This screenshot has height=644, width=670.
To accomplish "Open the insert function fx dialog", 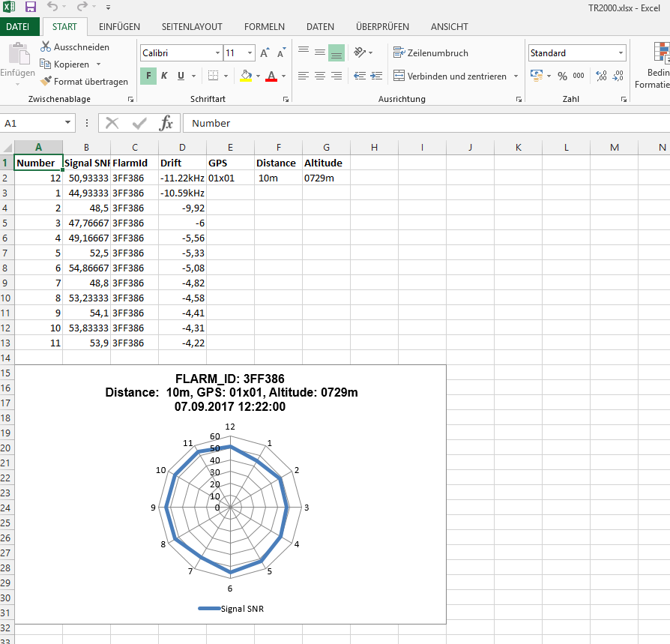I will (166, 124).
